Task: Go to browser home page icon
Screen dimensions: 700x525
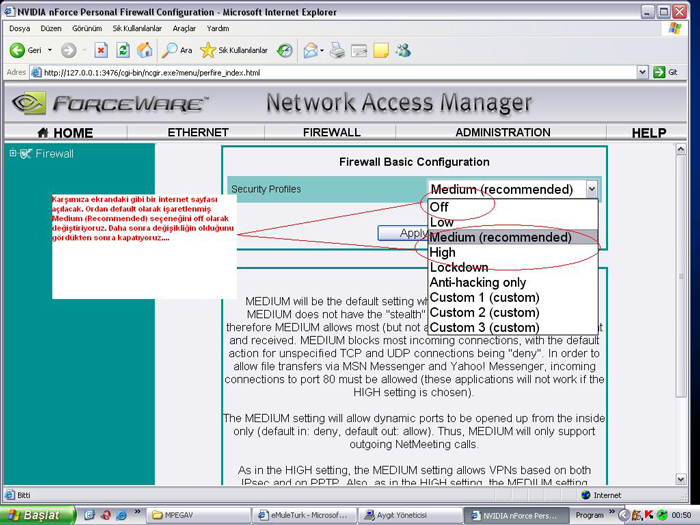Action: coord(144,50)
